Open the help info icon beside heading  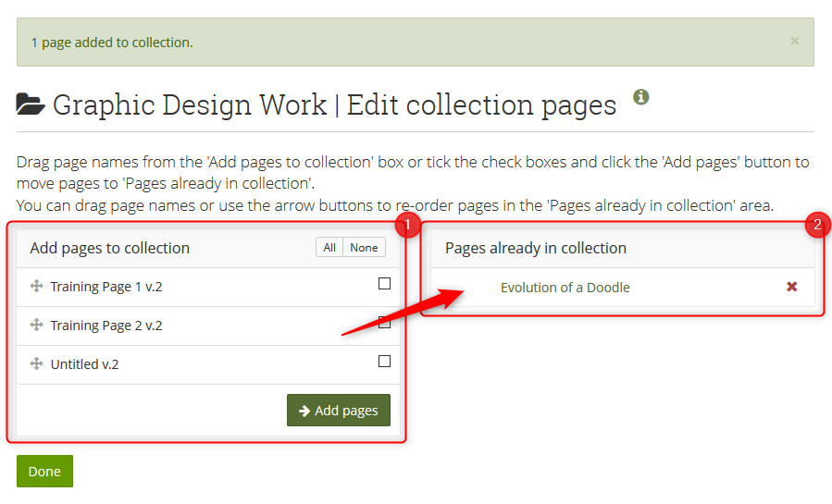tap(640, 97)
